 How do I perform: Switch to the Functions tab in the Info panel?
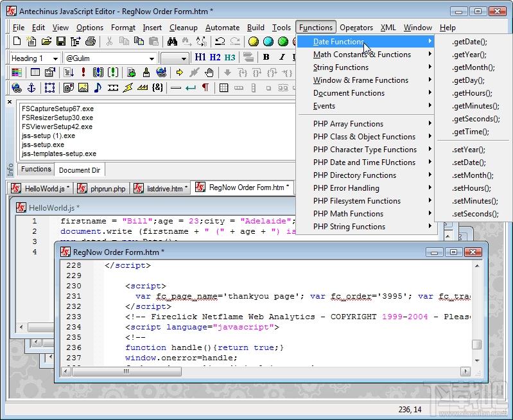tap(36, 170)
